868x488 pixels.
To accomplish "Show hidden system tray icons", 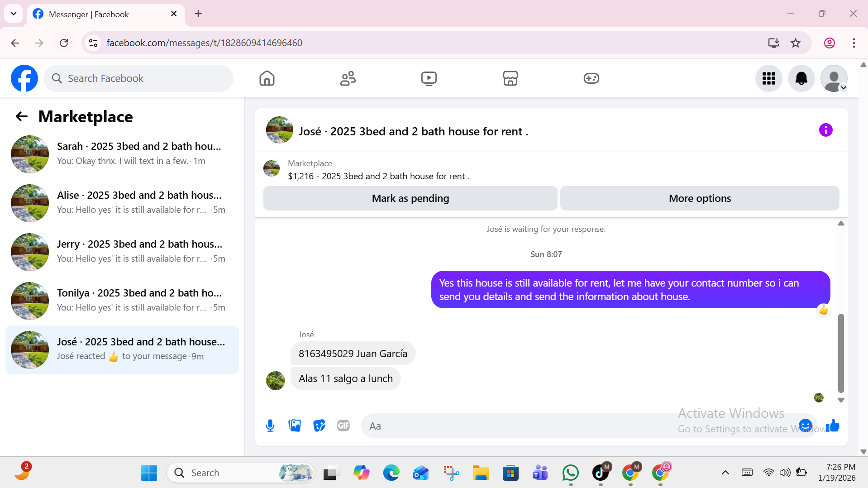I will 725,473.
